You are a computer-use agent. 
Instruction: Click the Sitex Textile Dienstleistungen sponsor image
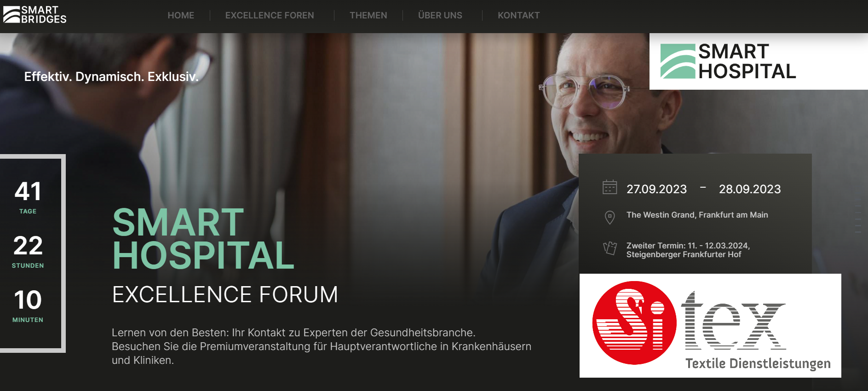click(710, 326)
